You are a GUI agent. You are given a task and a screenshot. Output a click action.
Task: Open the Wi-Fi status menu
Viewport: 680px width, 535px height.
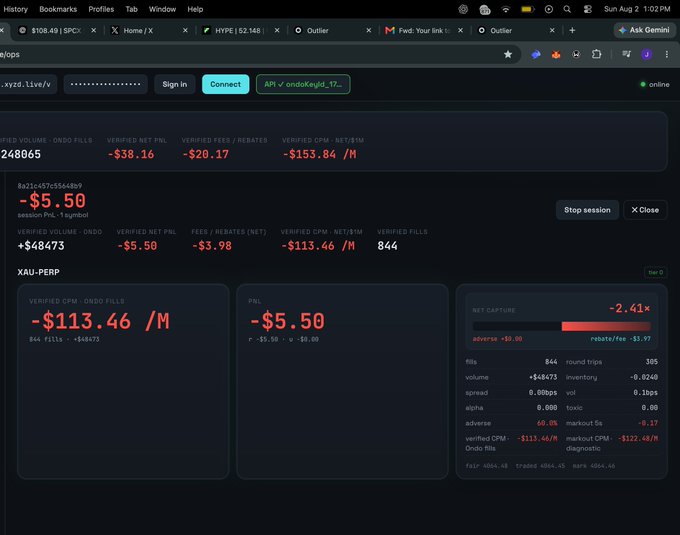pyautogui.click(x=506, y=9)
